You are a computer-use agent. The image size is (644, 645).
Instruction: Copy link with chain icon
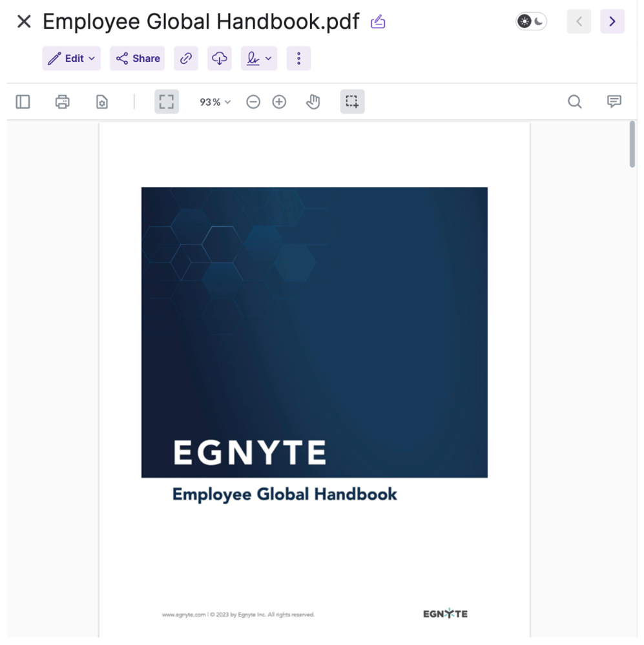tap(186, 58)
